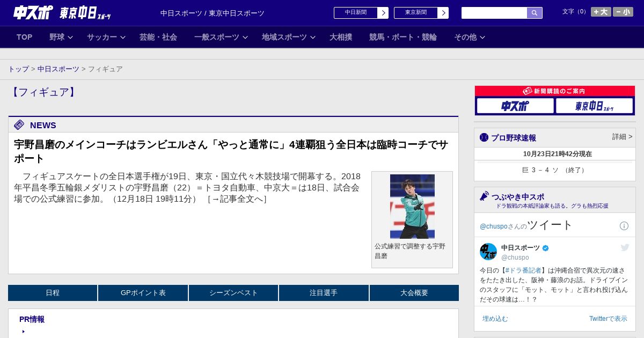Click the つぶやき中スポ megaphone icon

(485, 196)
